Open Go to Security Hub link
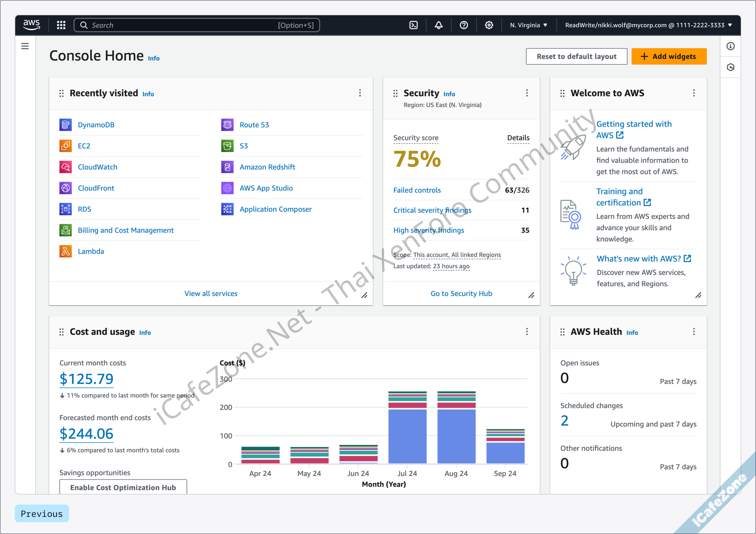 click(x=461, y=294)
